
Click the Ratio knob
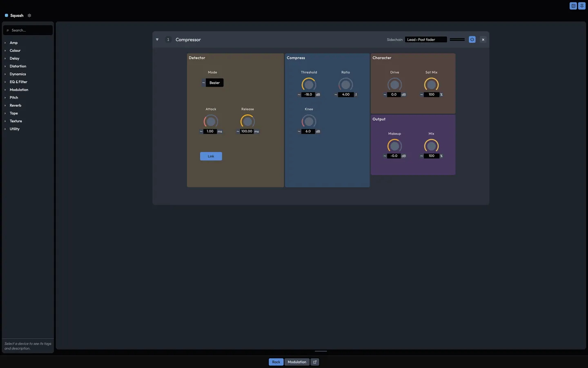(x=346, y=85)
